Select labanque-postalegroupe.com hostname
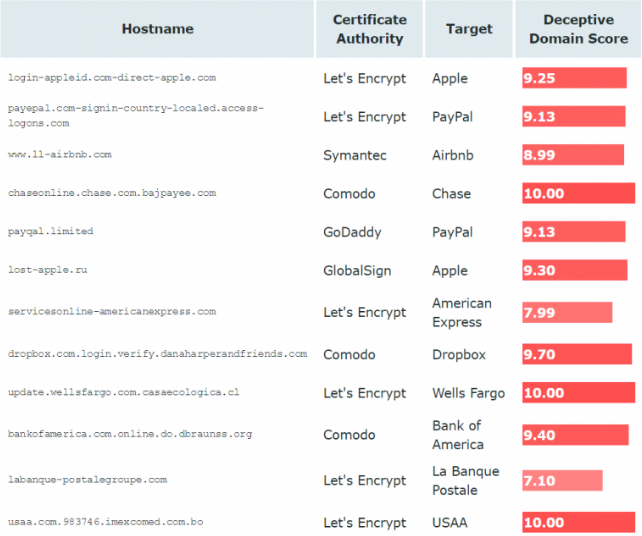Screen dimensions: 642x536 click(x=87, y=480)
